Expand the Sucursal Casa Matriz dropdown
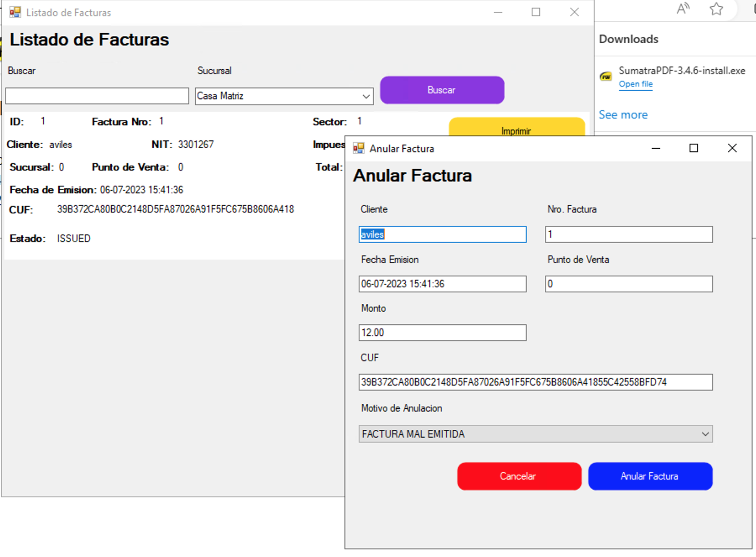 point(366,96)
